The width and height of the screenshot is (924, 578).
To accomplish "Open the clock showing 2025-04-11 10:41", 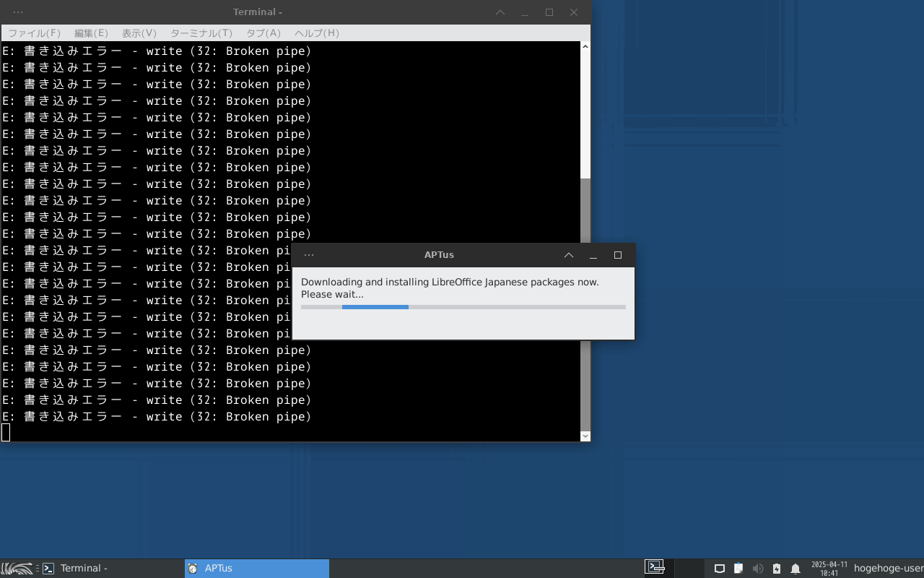I will point(829,569).
